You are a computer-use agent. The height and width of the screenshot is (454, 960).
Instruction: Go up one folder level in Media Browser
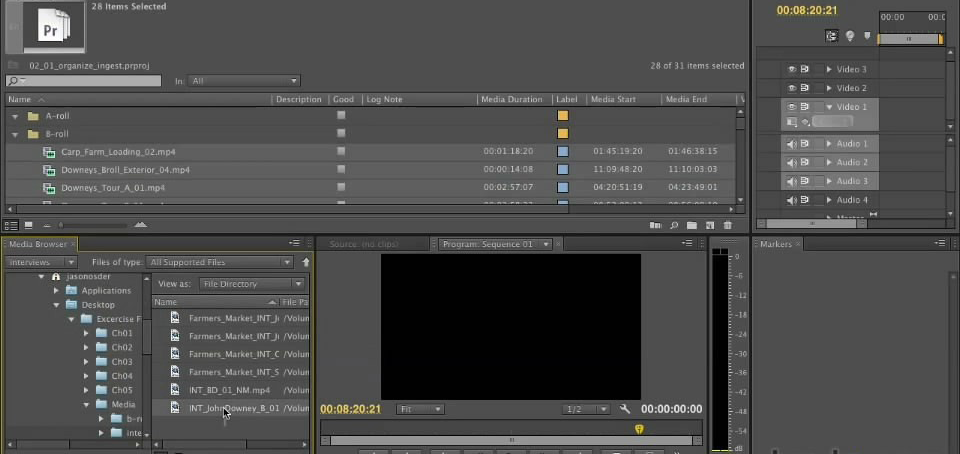[306, 262]
